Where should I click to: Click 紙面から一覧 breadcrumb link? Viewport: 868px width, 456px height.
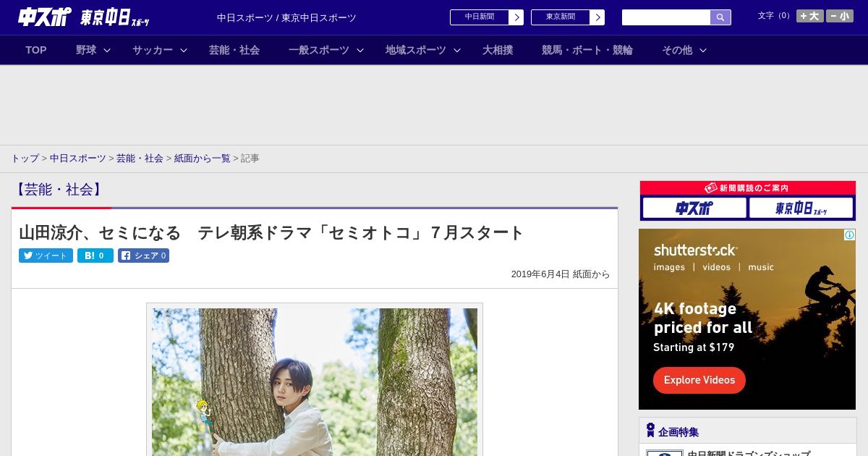click(203, 158)
